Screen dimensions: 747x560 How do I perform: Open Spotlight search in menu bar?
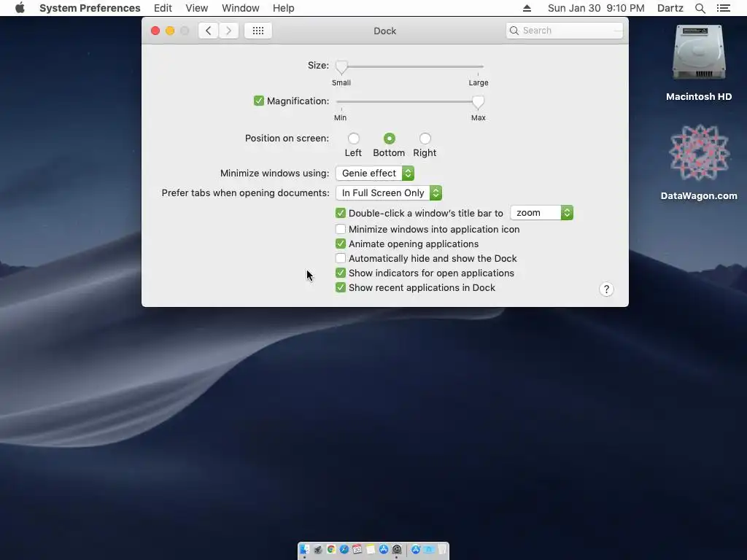[700, 8]
